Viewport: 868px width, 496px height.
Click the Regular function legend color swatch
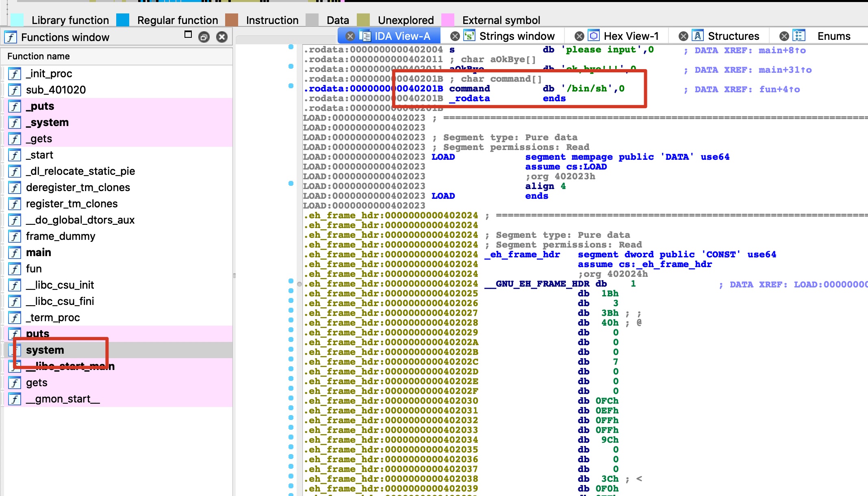coord(123,20)
